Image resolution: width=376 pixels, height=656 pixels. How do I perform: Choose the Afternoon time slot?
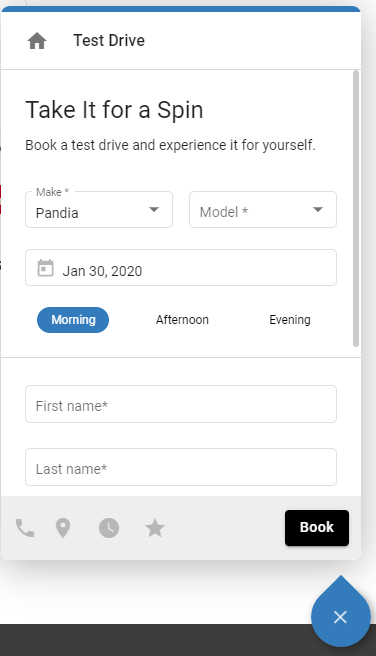182,320
